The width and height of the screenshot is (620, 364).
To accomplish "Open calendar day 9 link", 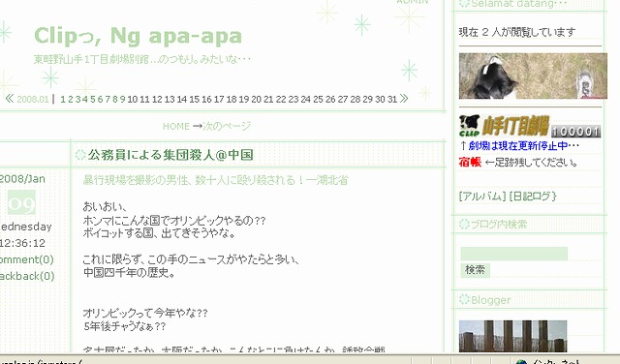I will (x=123, y=99).
